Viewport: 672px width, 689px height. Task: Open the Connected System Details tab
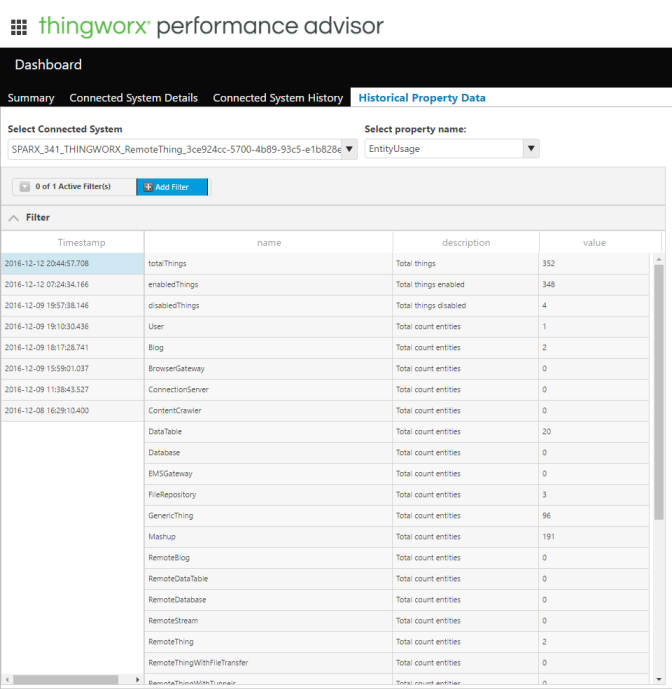coord(134,98)
